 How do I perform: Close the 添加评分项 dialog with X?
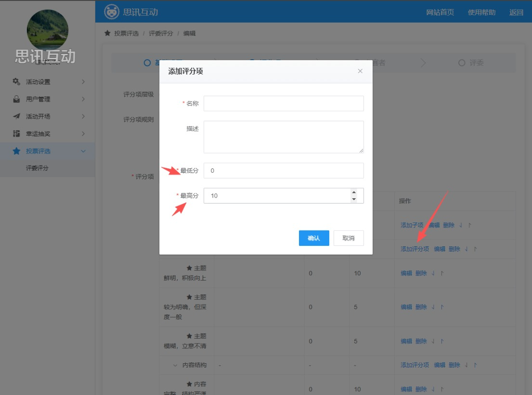tap(360, 71)
